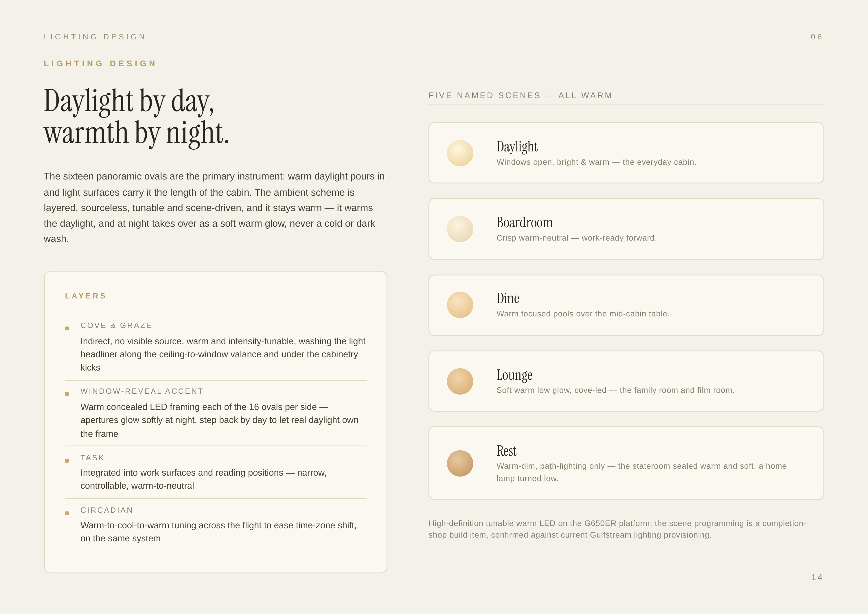Click the Cove & Graze bullet marker
Viewport: 868px width, 614px height.
coord(67,328)
